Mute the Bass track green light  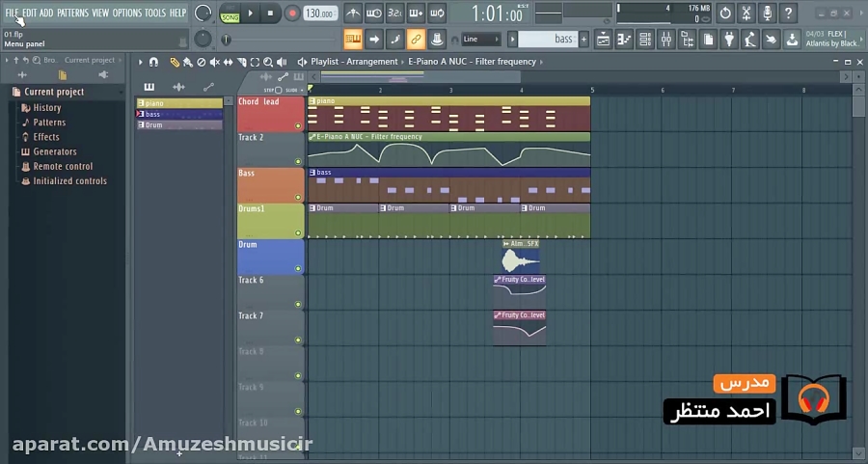[x=298, y=198]
